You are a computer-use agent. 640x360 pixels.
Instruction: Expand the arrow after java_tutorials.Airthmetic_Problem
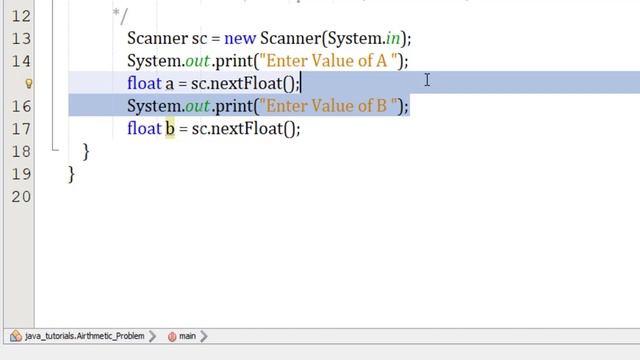(x=153, y=336)
